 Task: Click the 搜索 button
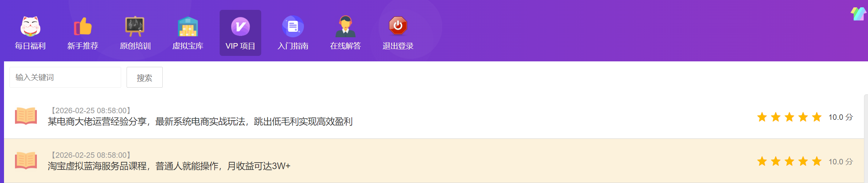point(144,77)
